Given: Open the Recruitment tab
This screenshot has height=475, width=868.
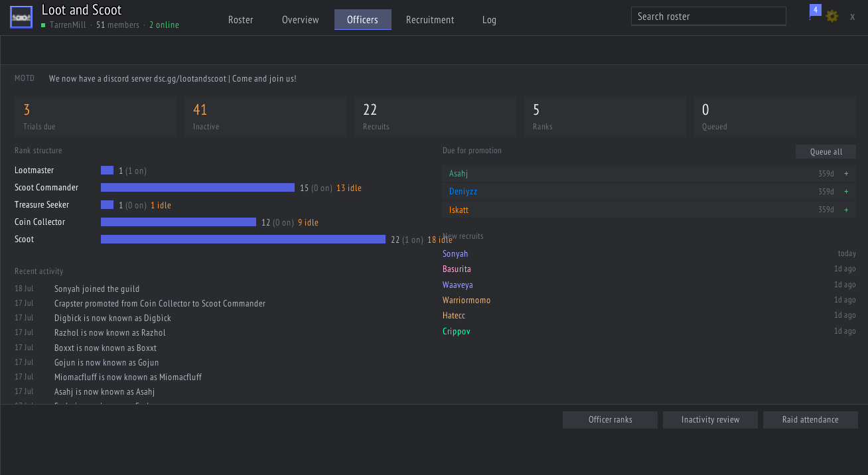Looking at the screenshot, I should (x=430, y=20).
